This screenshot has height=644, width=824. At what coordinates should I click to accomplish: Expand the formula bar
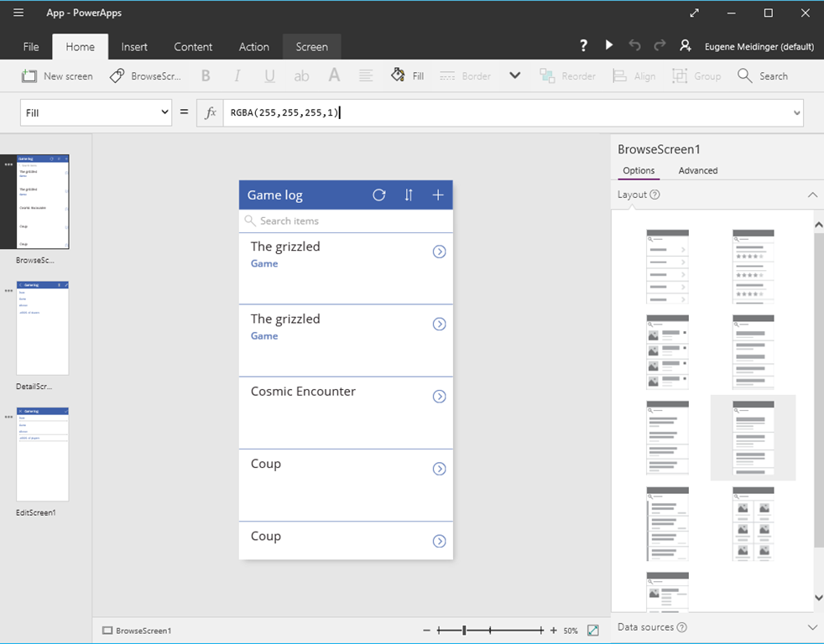pyautogui.click(x=796, y=113)
